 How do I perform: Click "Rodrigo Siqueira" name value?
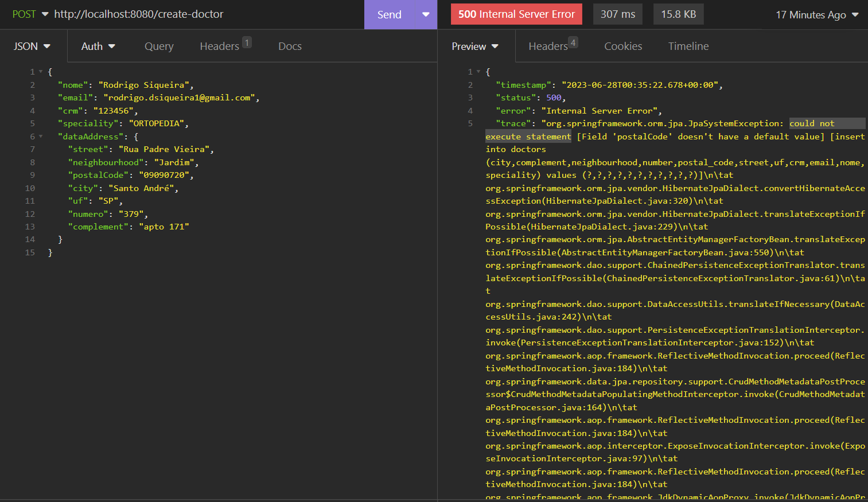pos(144,85)
